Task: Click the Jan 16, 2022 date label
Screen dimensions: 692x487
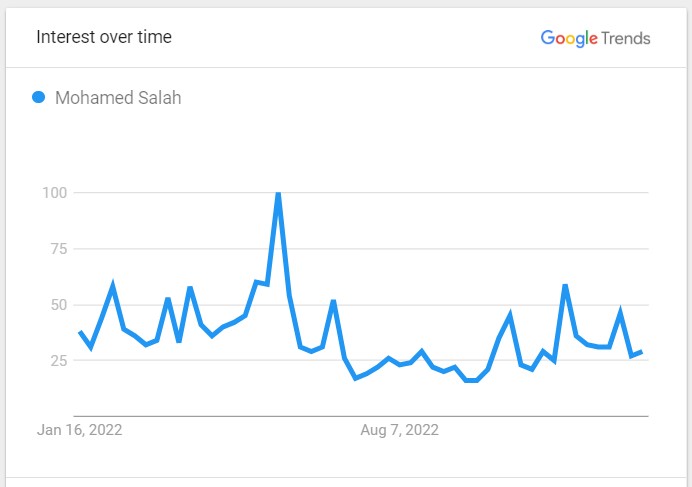Action: click(79, 430)
